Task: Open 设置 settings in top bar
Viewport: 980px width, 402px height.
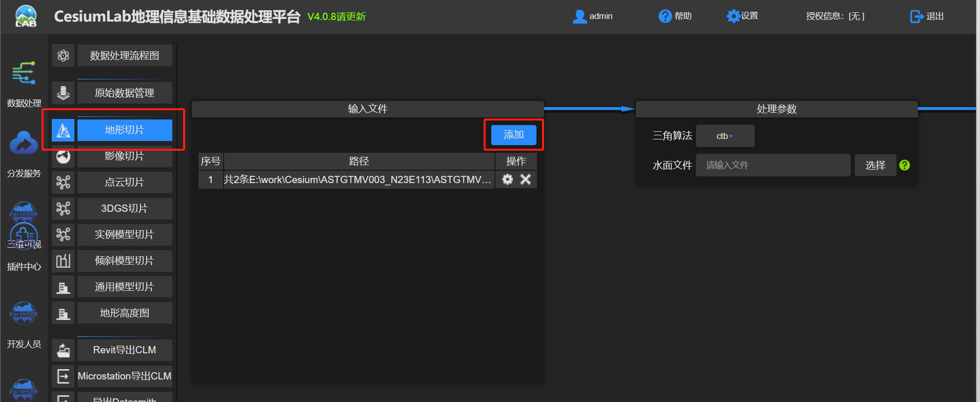Action: click(742, 16)
